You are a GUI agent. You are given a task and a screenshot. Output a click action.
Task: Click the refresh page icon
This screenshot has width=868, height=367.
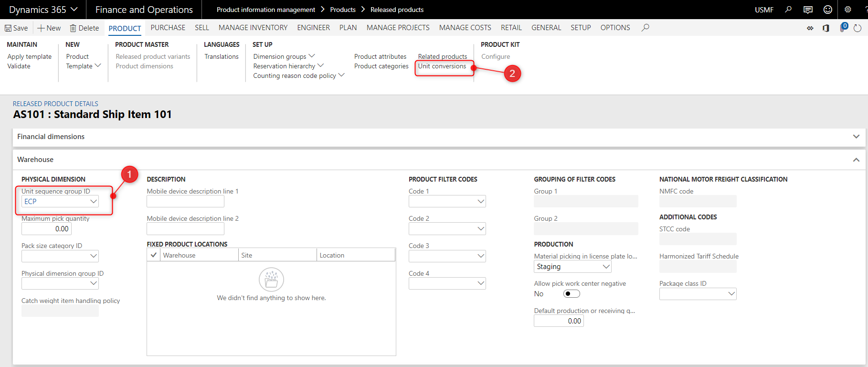[x=857, y=28]
